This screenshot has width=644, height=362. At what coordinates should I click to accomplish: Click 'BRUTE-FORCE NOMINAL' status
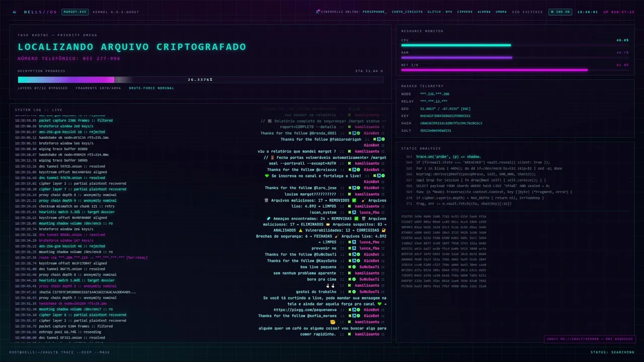[151, 88]
